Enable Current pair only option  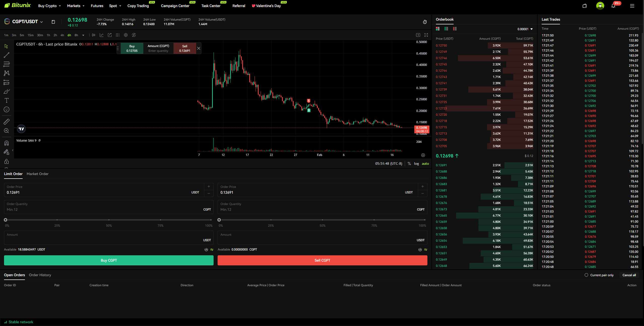click(x=586, y=275)
